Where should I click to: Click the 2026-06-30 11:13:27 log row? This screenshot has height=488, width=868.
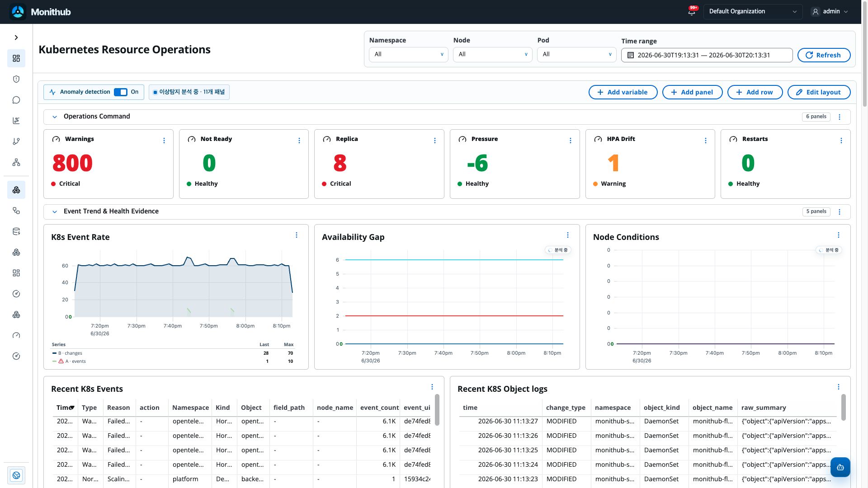point(648,421)
